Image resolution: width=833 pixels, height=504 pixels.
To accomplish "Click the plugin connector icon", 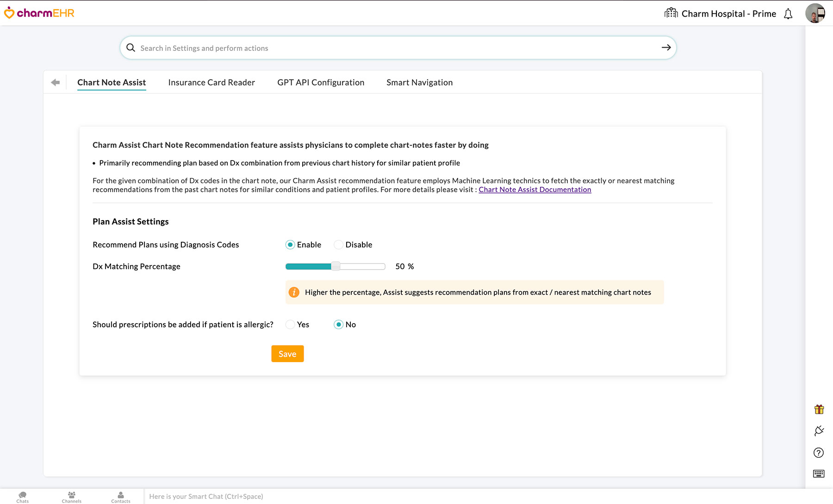I will [819, 430].
